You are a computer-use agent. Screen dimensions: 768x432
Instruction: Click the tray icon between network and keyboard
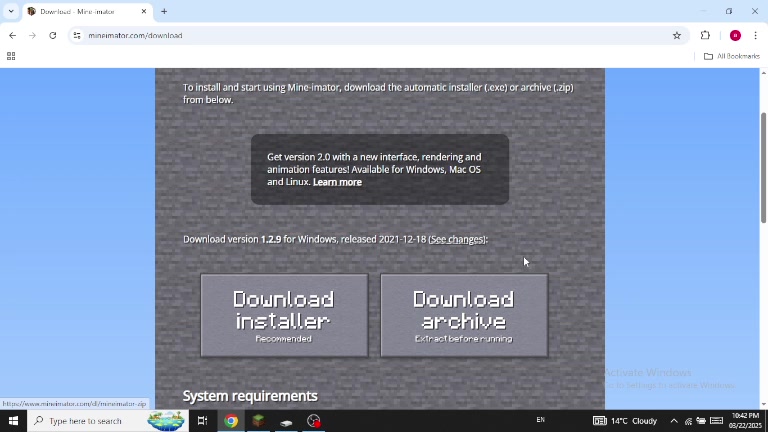point(701,421)
